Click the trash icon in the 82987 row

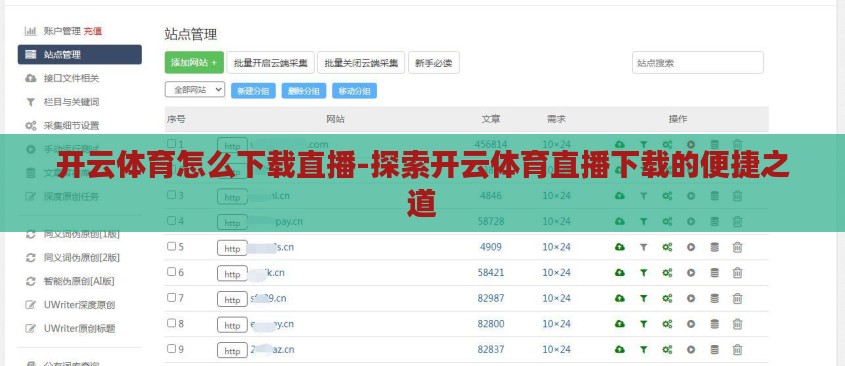(x=738, y=298)
